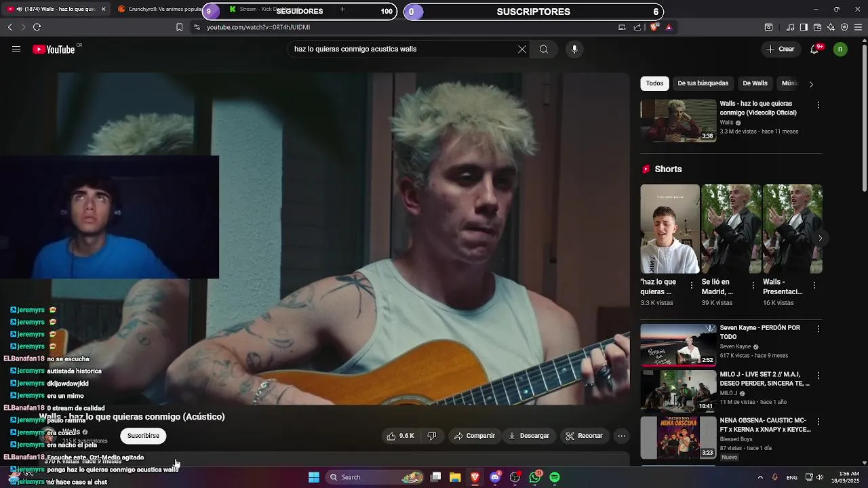Image resolution: width=868 pixels, height=488 pixels.
Task: Open MILO J - LIVE SET 2 thumbnail
Action: coord(678,390)
